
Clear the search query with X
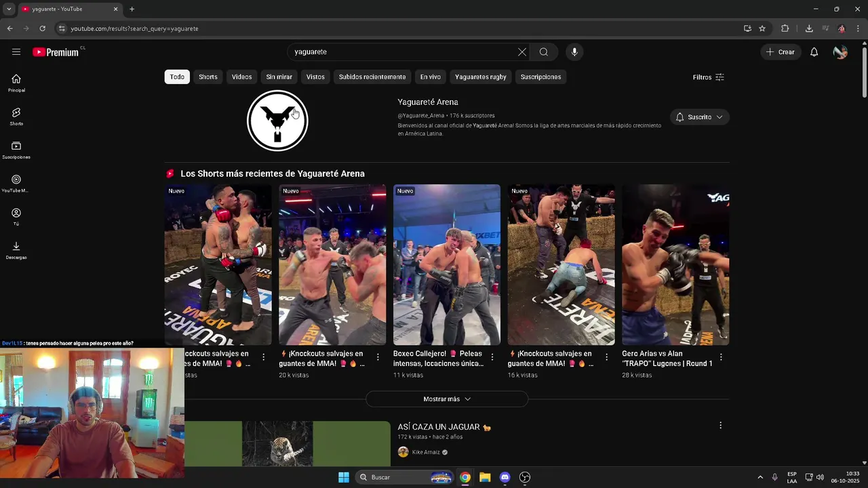click(522, 52)
